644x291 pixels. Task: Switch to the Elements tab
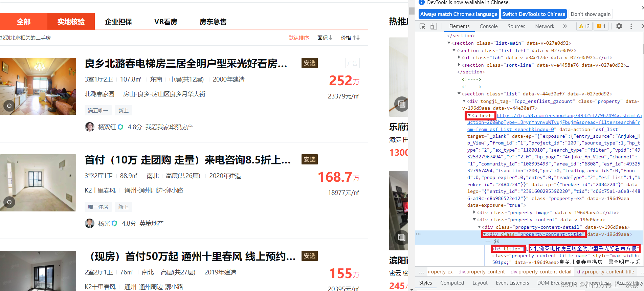(459, 26)
